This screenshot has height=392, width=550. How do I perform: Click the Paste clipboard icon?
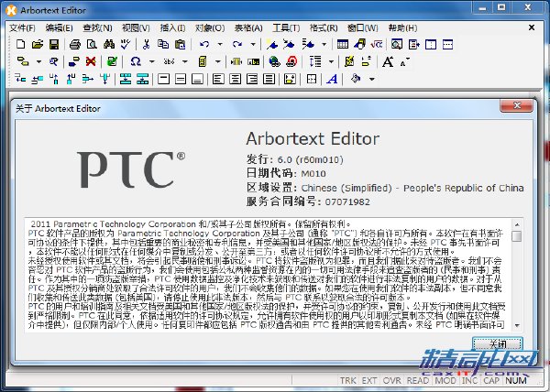pos(180,44)
